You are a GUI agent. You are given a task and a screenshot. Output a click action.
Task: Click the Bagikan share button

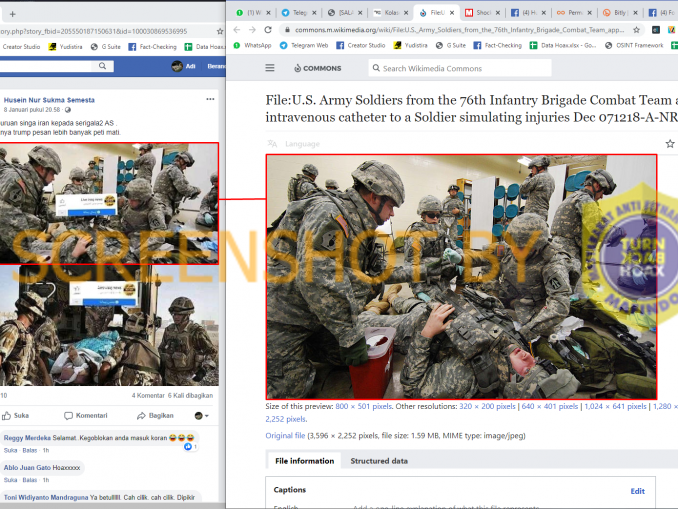click(x=155, y=416)
